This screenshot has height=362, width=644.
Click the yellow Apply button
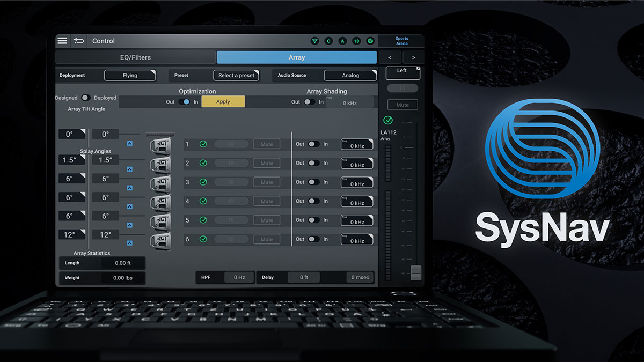223,101
